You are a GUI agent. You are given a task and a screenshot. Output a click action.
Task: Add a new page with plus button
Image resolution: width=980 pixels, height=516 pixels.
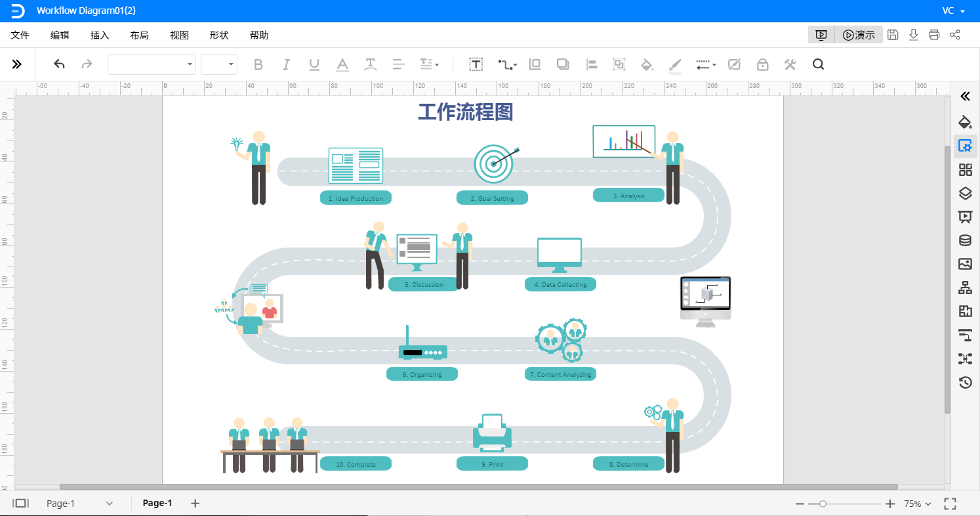195,504
